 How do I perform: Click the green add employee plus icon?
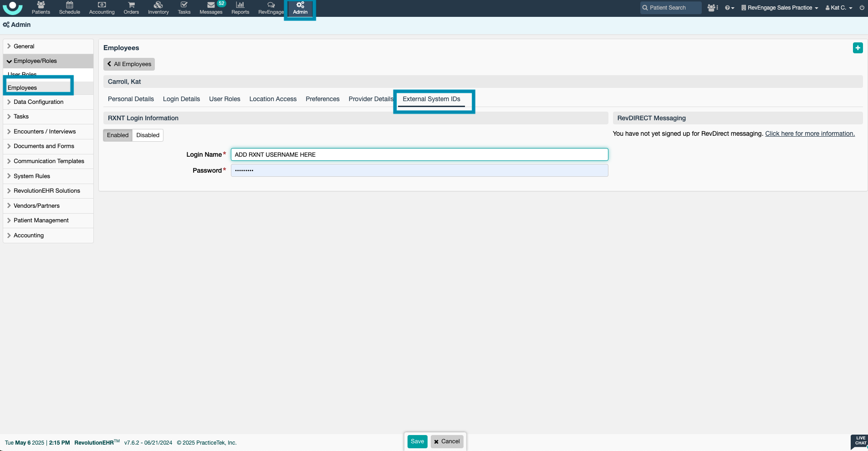click(x=858, y=48)
